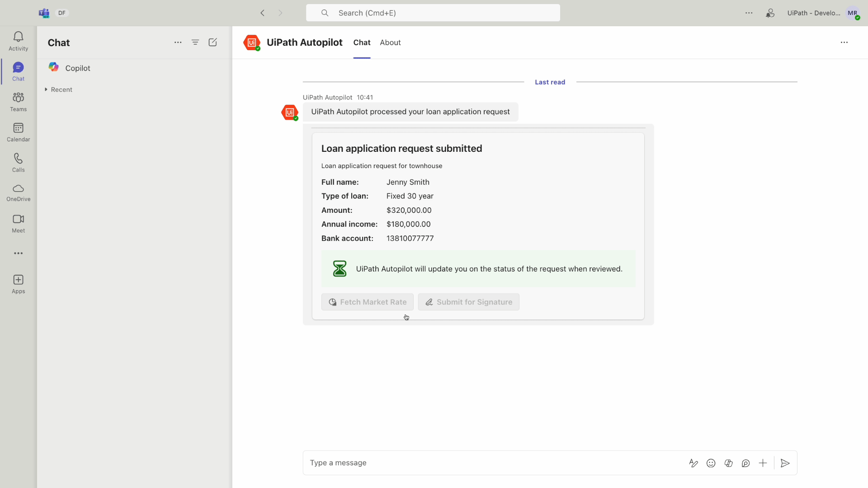The height and width of the screenshot is (488, 868).
Task: Click the Calendar sidebar icon
Action: [19, 131]
